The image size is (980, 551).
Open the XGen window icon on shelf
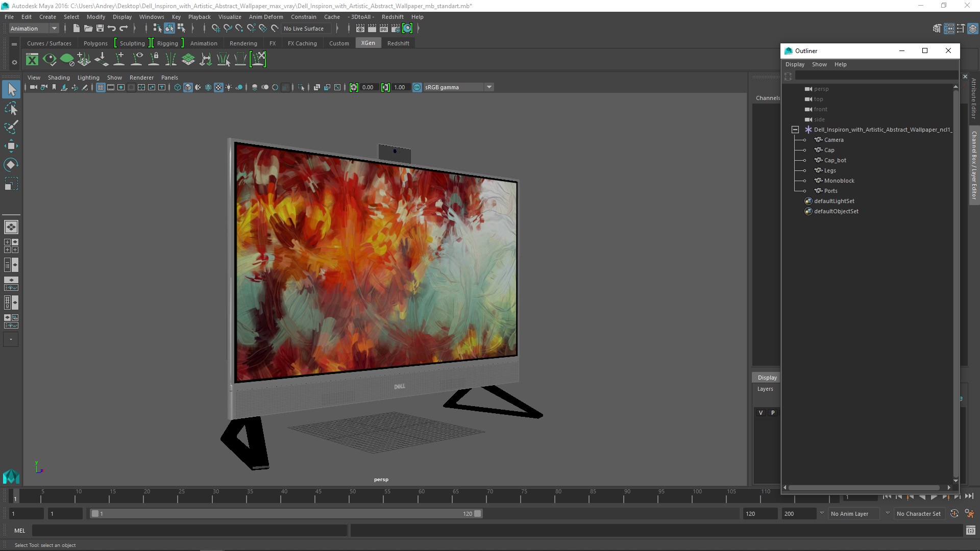[32, 60]
